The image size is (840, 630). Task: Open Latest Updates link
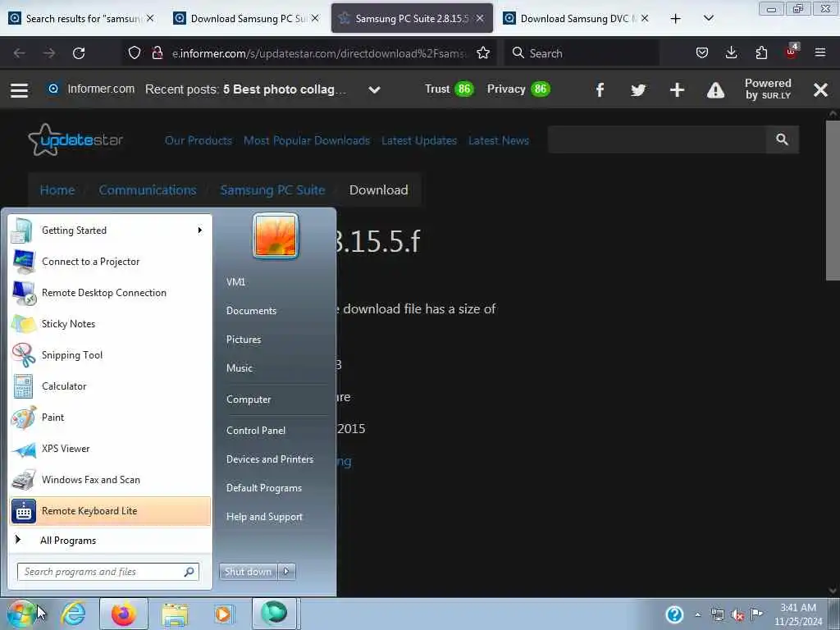click(x=419, y=140)
